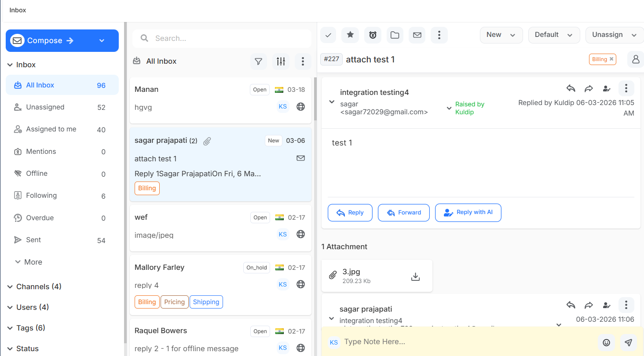Download the 3.jpg attachment

pos(415,276)
